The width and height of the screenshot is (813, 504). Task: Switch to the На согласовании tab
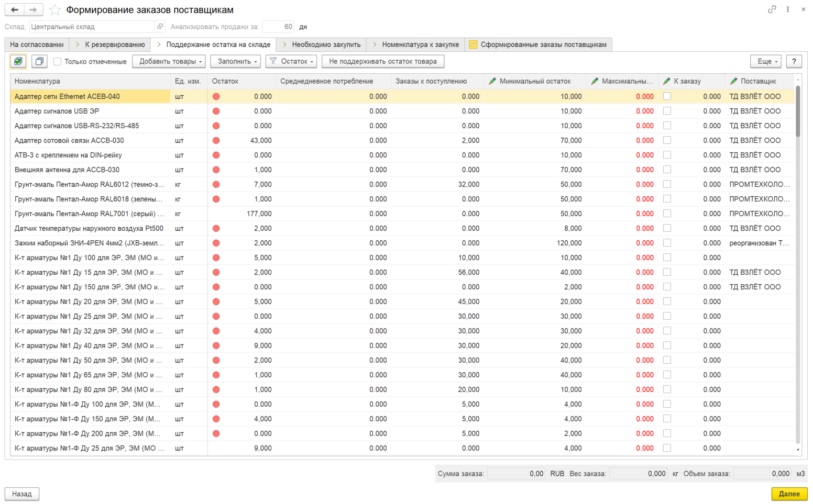(37, 44)
